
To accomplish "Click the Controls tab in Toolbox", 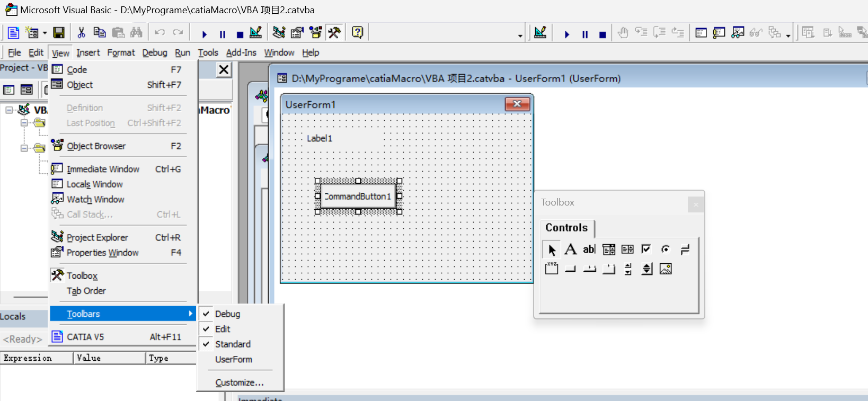I will click(x=567, y=228).
